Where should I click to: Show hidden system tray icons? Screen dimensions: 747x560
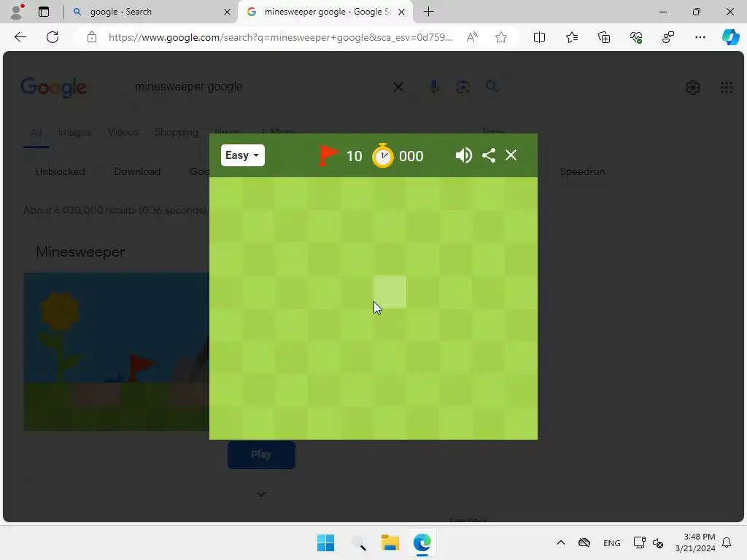(x=561, y=542)
